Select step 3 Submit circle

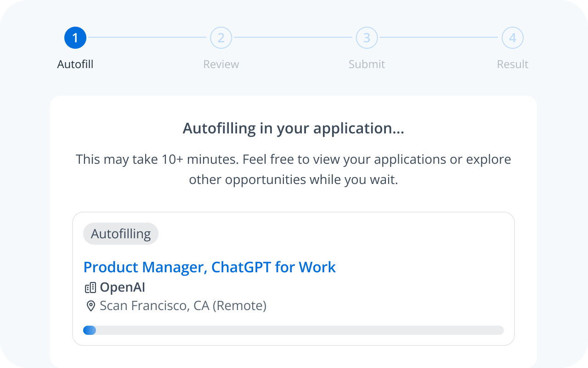(x=367, y=38)
